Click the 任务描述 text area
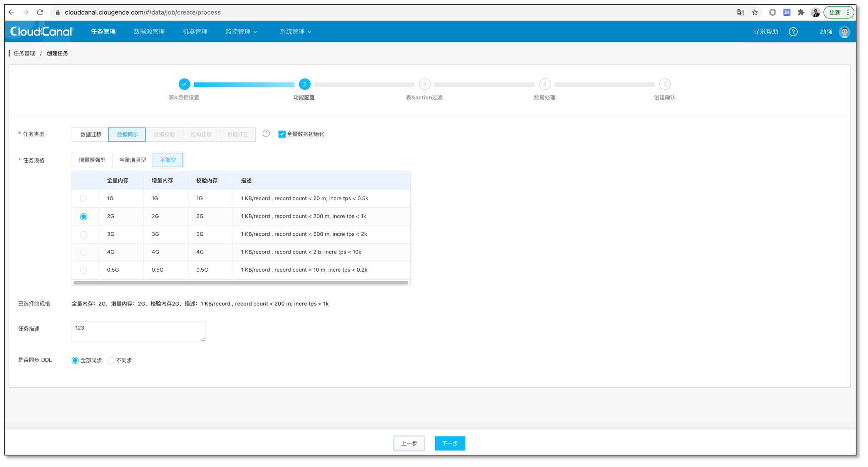Image resolution: width=868 pixels, height=467 pixels. (138, 332)
